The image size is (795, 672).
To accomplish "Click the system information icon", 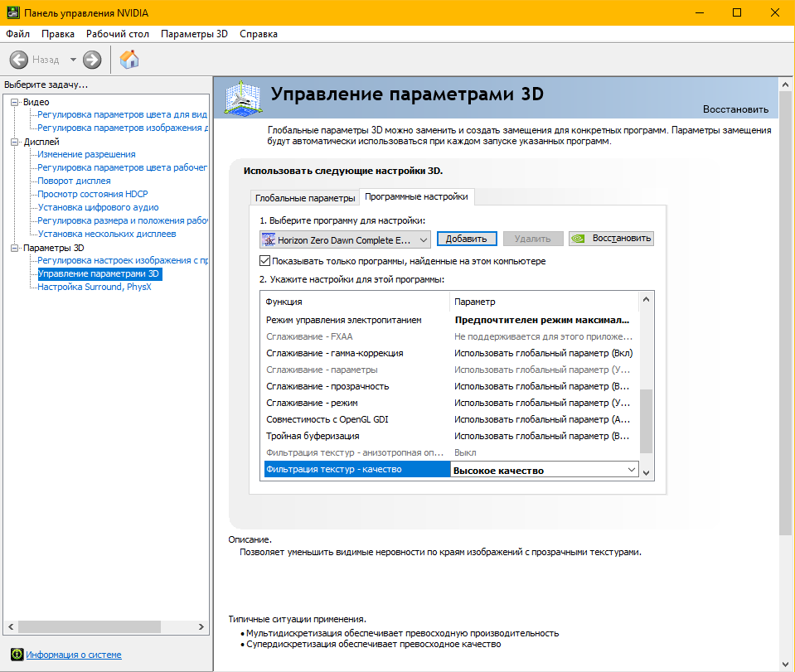I will pos(17,655).
